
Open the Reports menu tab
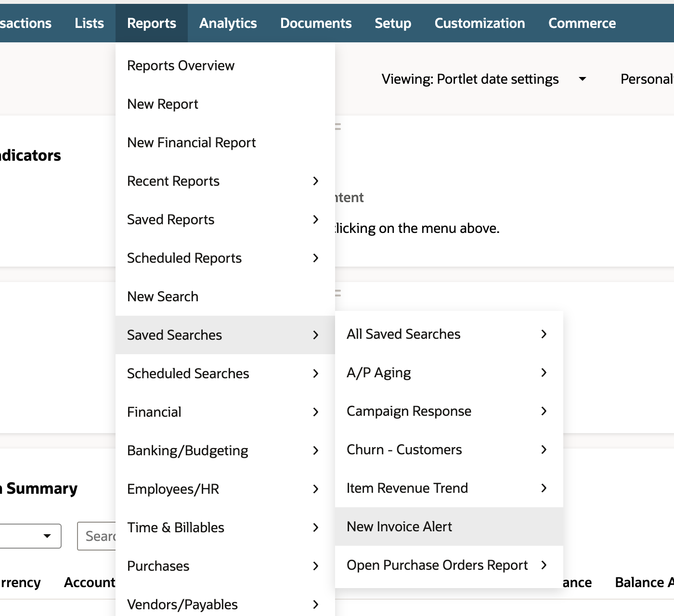tap(152, 23)
